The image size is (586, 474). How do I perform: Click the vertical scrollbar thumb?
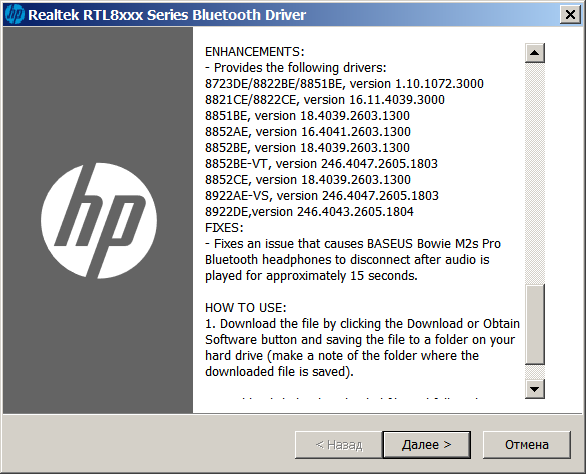pos(534,324)
